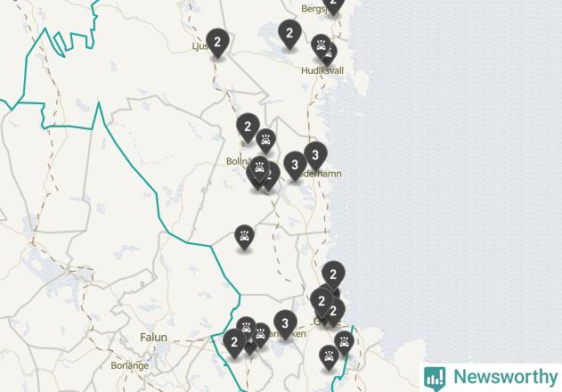Open the northernmost 2-cluster marker above Gävle
Screen dimensions: 562x392
click(x=333, y=274)
